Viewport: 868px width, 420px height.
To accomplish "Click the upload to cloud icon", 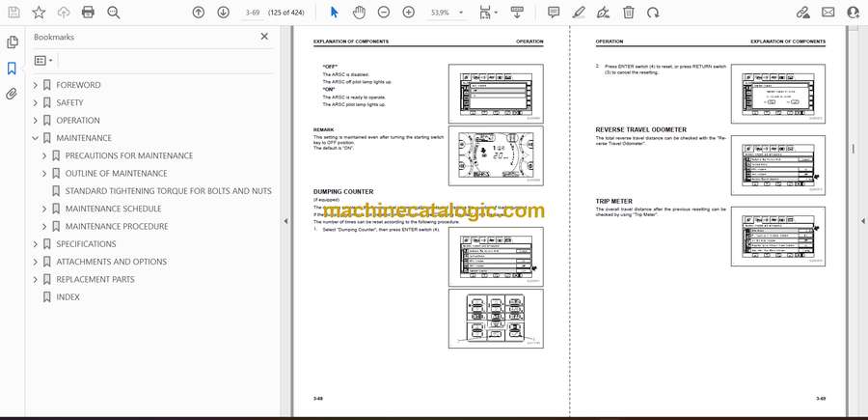I will coord(64,13).
